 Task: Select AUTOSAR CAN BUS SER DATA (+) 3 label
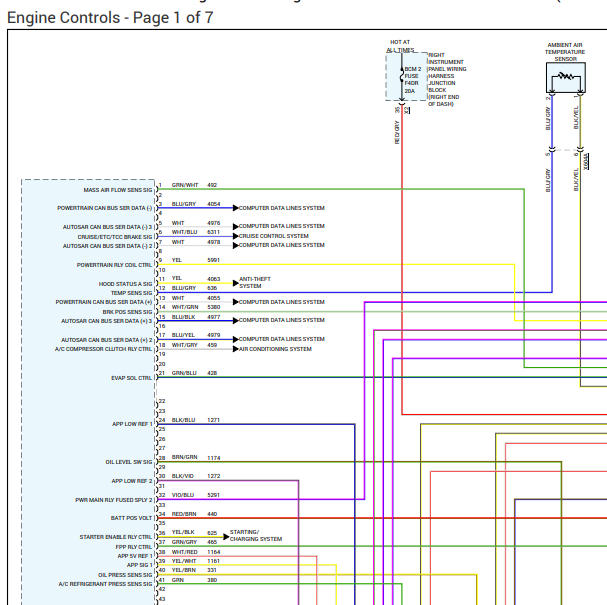(x=107, y=321)
